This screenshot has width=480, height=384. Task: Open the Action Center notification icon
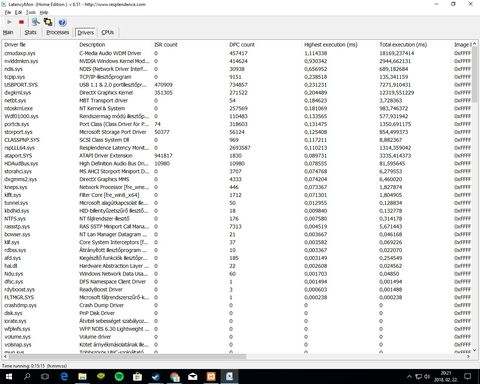point(468,377)
